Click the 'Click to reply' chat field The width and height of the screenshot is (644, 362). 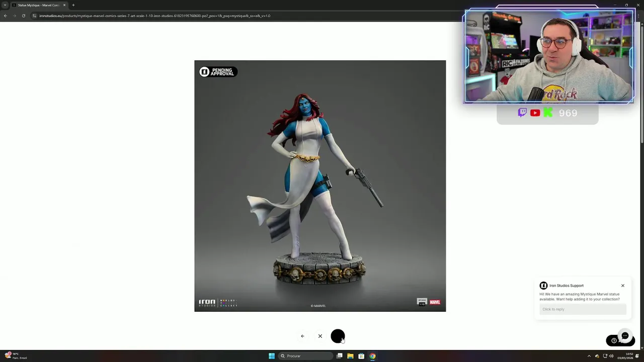point(583,309)
